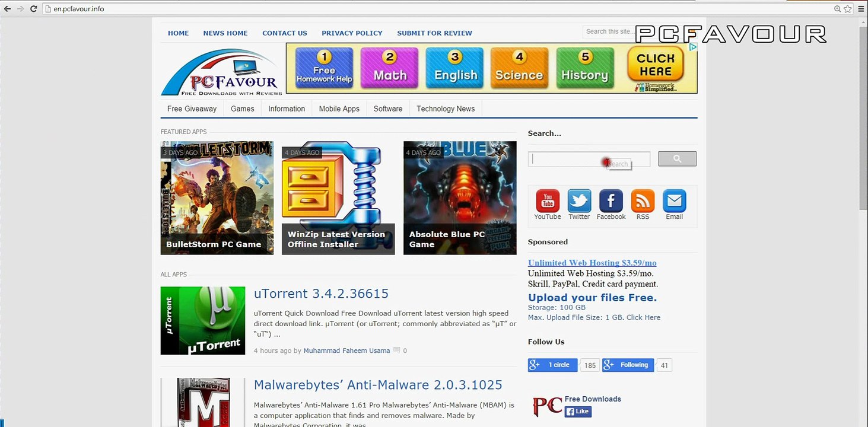Go back to the previous page
868x427 pixels.
point(8,9)
